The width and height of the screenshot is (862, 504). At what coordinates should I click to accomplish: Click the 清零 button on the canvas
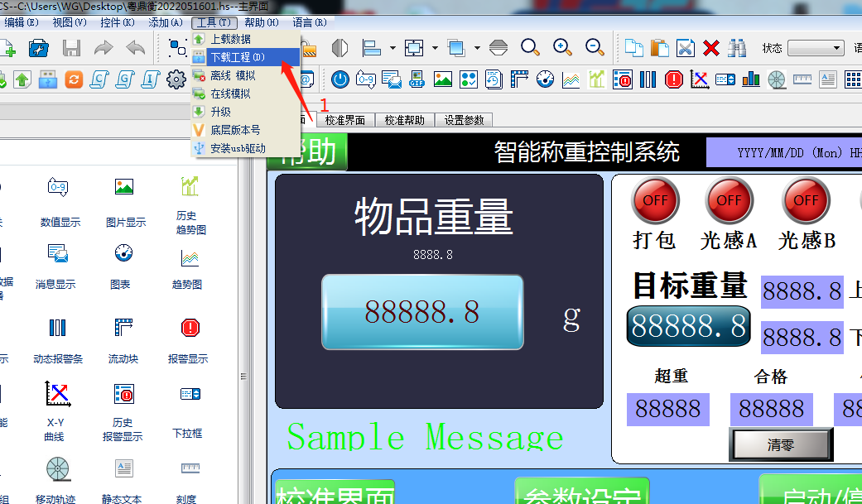[x=781, y=444]
